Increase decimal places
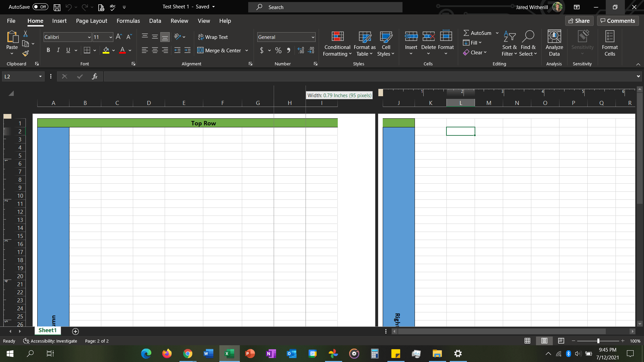644x362 pixels. pos(301,50)
